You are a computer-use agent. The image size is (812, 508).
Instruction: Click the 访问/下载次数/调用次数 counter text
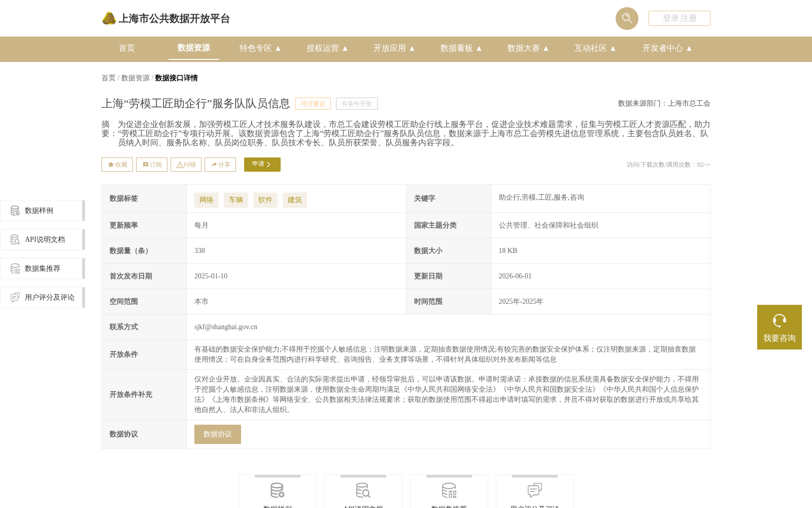669,165
